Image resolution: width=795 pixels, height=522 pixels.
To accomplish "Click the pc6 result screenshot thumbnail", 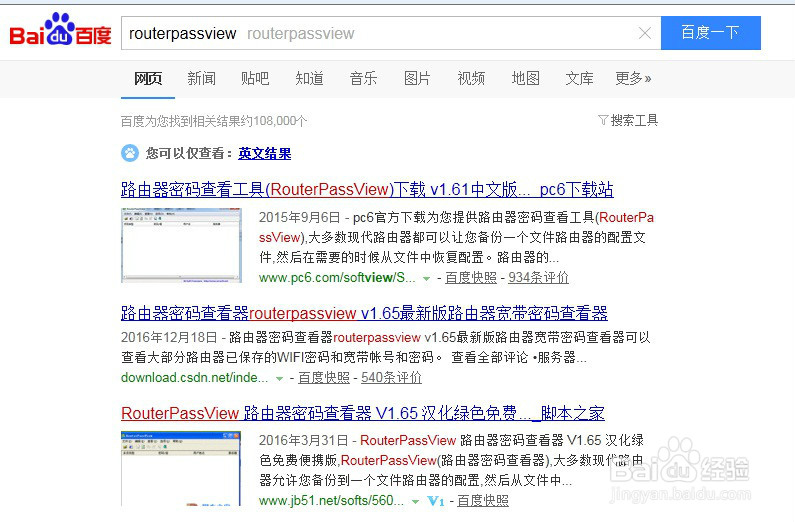I will (182, 245).
